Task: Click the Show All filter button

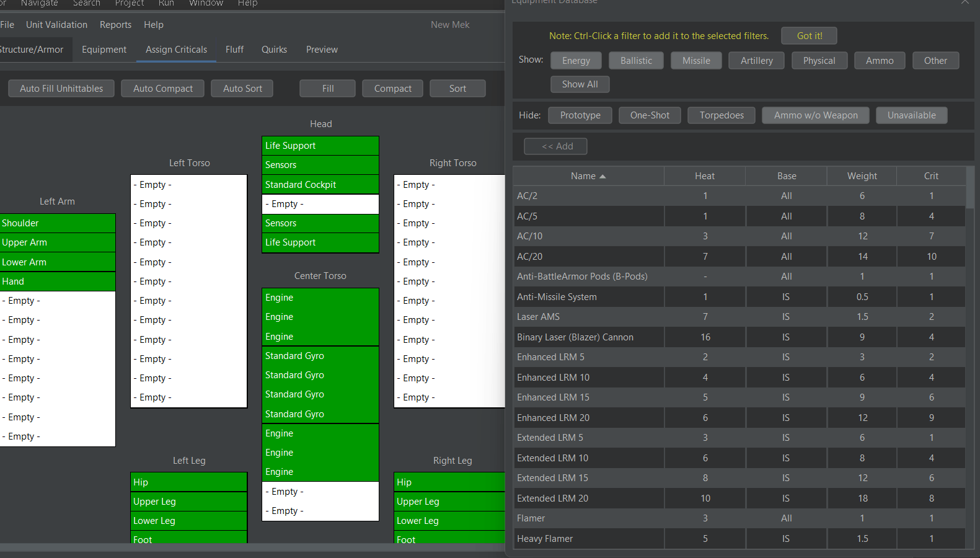Action: coord(580,84)
